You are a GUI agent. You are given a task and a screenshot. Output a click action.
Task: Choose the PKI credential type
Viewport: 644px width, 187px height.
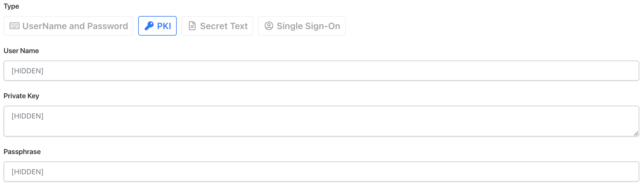click(157, 26)
